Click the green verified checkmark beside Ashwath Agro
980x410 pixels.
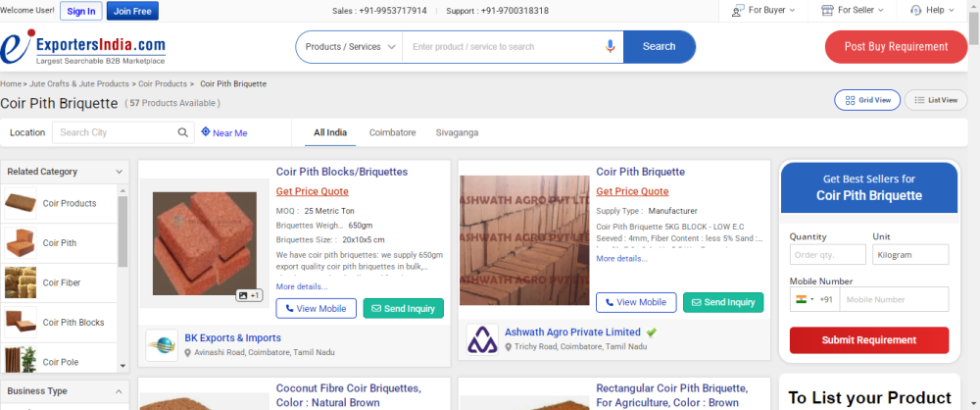[x=652, y=333]
